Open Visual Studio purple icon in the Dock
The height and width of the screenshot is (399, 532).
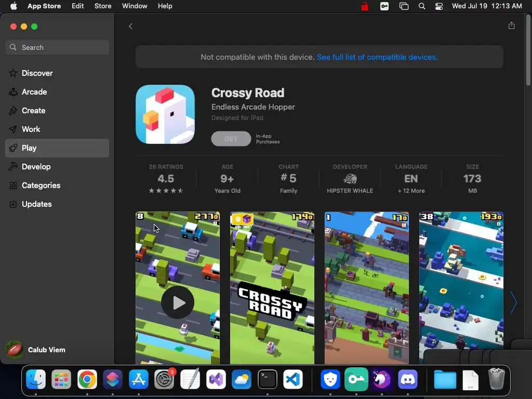(x=216, y=379)
